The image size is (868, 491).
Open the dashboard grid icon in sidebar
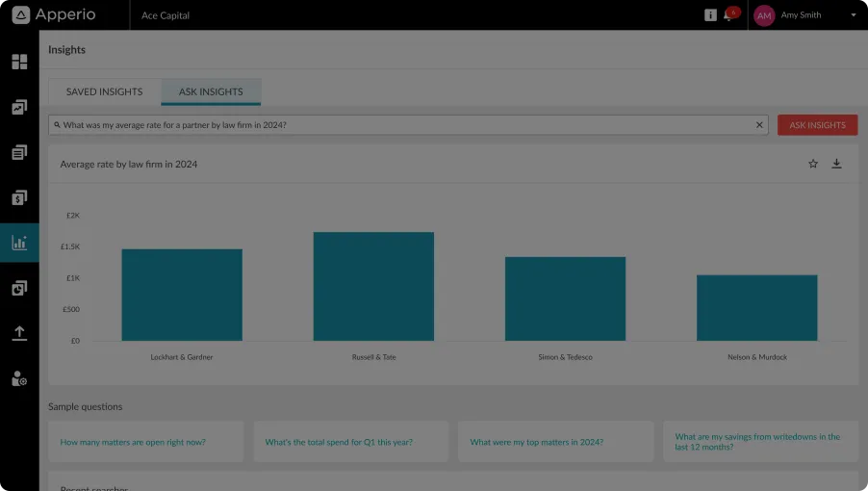[19, 62]
